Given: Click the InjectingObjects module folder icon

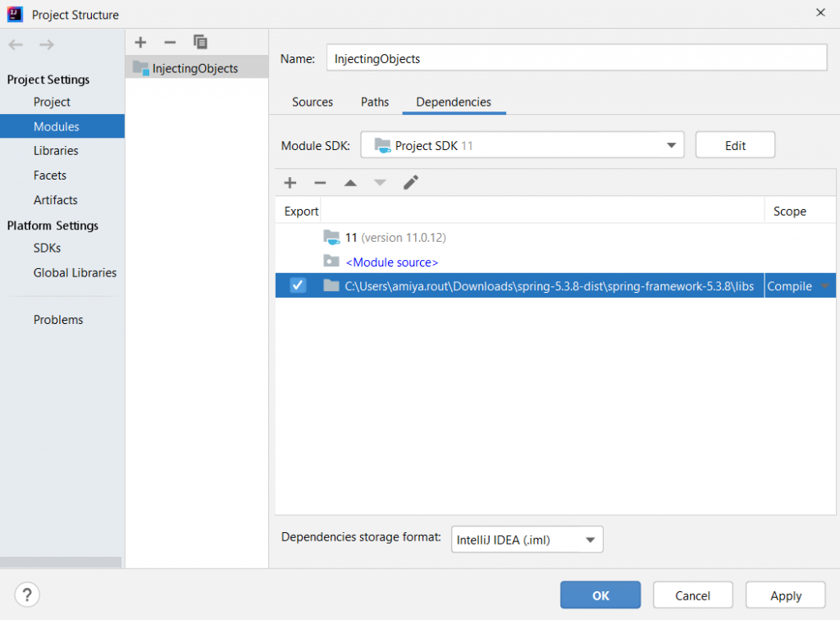Looking at the screenshot, I should (x=141, y=68).
